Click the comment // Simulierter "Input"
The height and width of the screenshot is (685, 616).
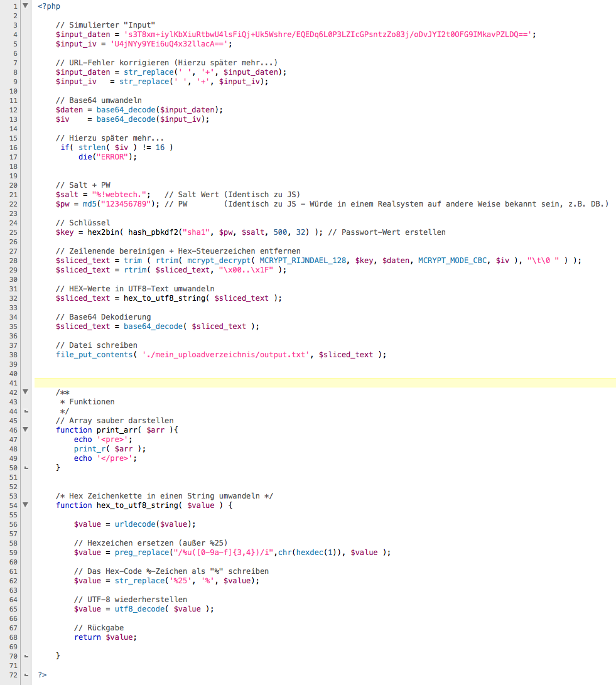(x=105, y=25)
